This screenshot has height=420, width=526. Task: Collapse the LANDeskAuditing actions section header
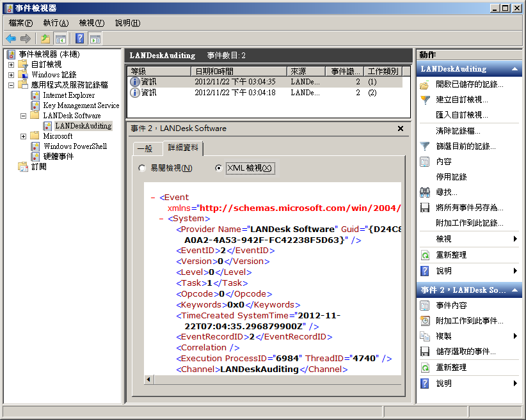click(x=514, y=69)
